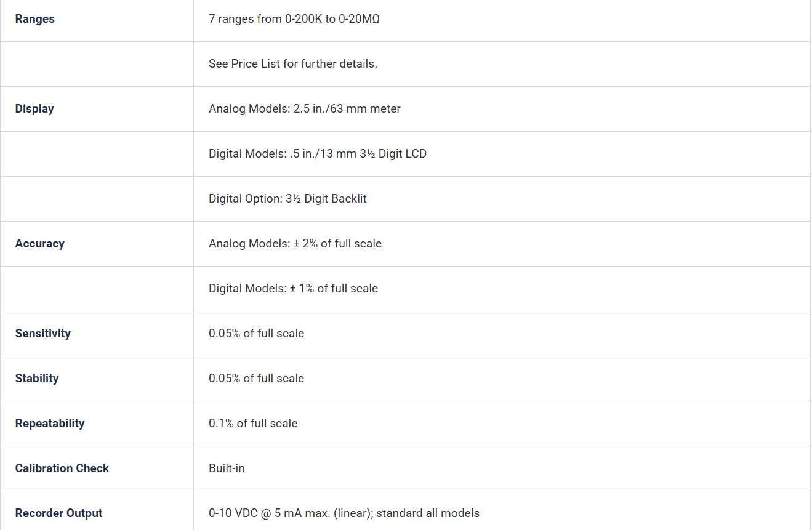
Task: Click the Recorder Output label
Action: 58,513
